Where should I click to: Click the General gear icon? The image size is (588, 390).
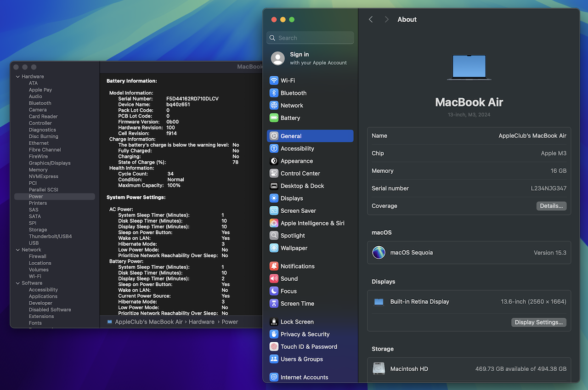274,136
